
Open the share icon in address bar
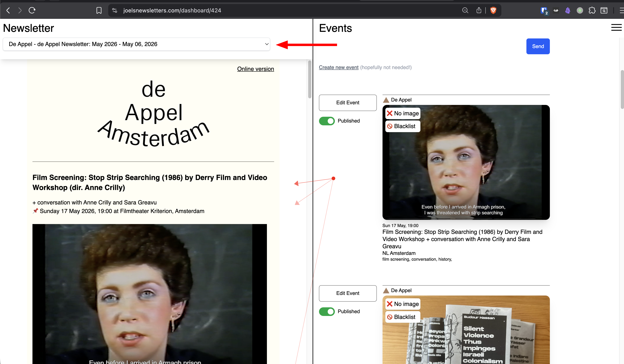point(479,10)
